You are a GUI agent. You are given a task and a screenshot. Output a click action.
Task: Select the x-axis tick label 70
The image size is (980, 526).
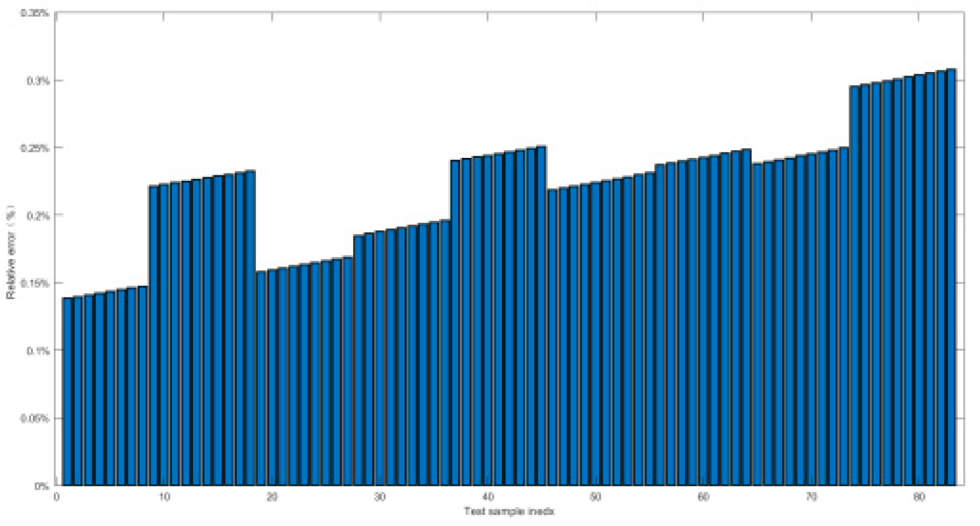(812, 497)
